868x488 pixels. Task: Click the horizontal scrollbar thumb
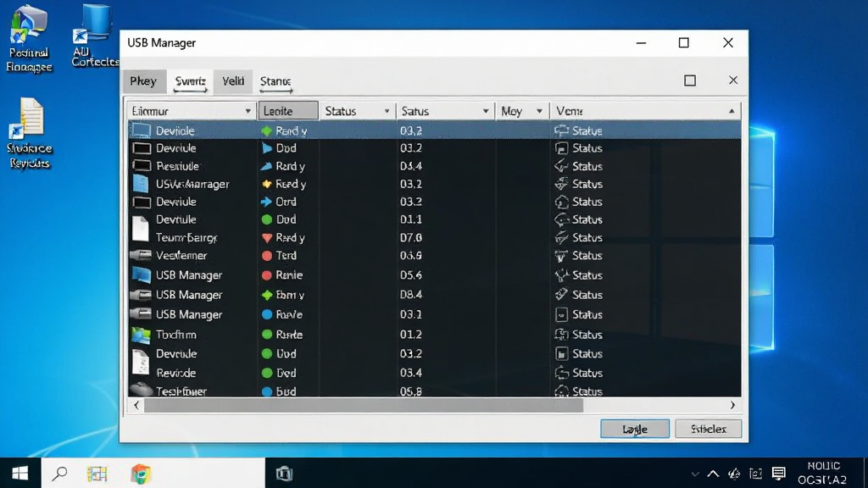click(x=364, y=405)
